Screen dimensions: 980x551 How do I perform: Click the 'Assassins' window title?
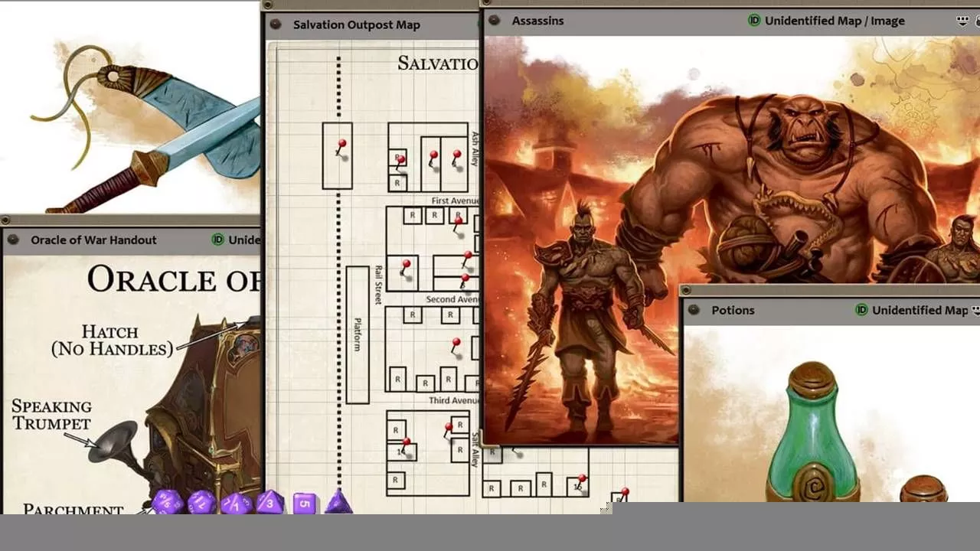[x=537, y=21]
